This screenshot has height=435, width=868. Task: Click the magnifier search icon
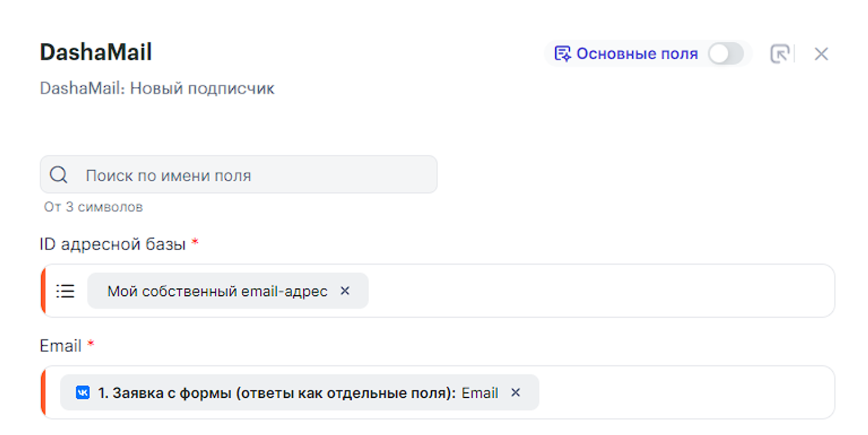click(59, 175)
